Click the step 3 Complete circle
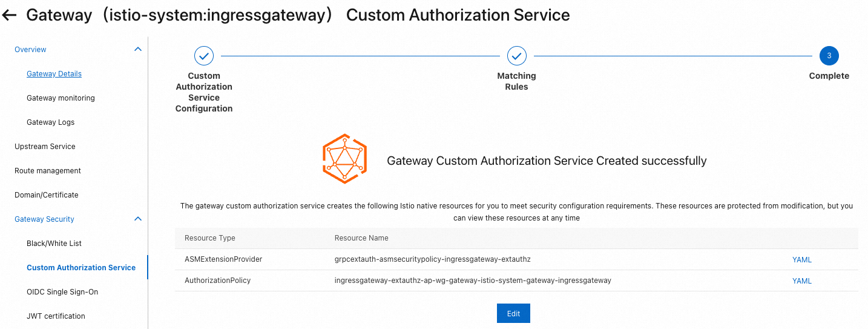This screenshot has height=329, width=868. pyautogui.click(x=829, y=56)
